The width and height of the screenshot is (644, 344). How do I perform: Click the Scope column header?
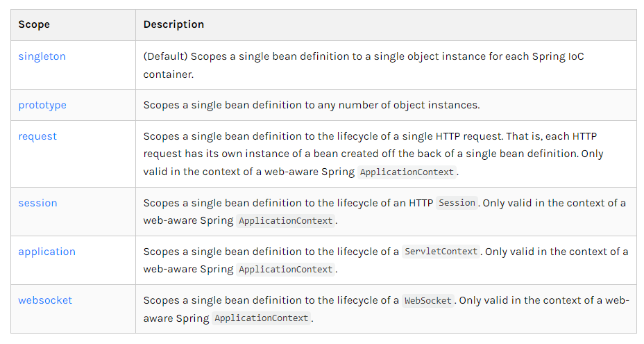point(34,24)
